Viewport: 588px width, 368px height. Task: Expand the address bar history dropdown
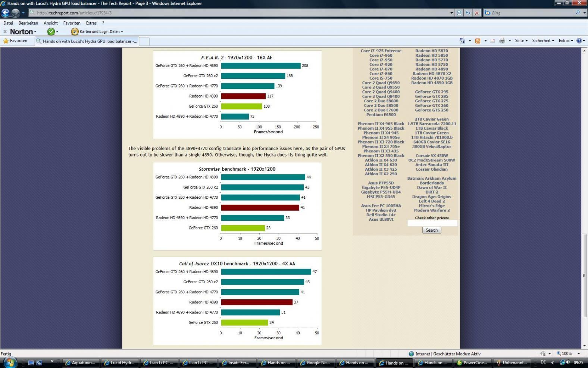(x=452, y=13)
